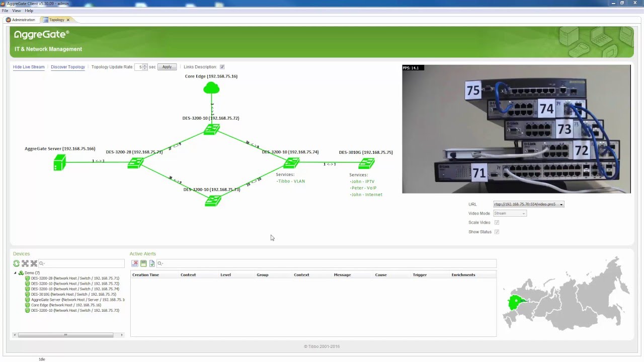The image size is (644, 362).
Task: Select the DES-3200-28 switch icon (192.168.75.71)
Action: [135, 162]
